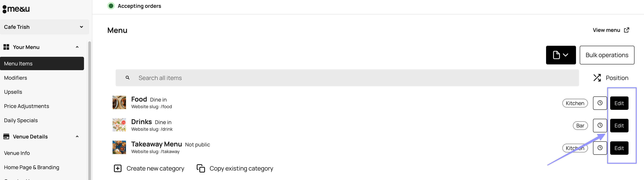
Task: Click the clock schedule icon for Food
Action: (x=600, y=103)
